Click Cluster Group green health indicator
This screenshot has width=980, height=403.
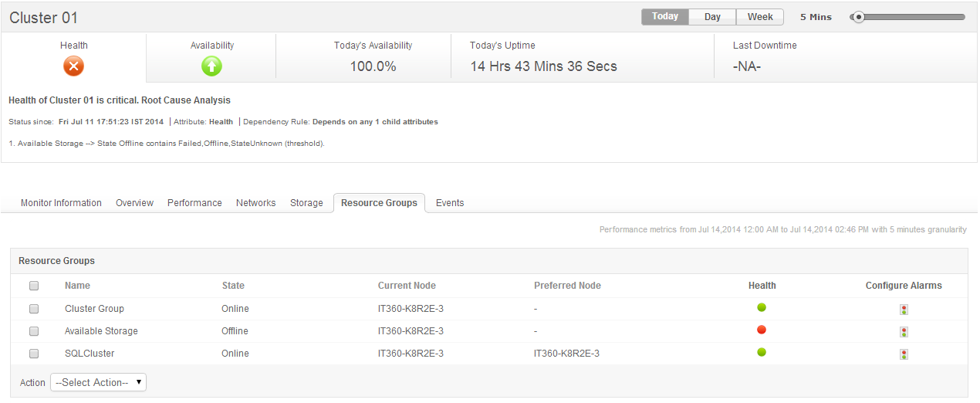(762, 307)
